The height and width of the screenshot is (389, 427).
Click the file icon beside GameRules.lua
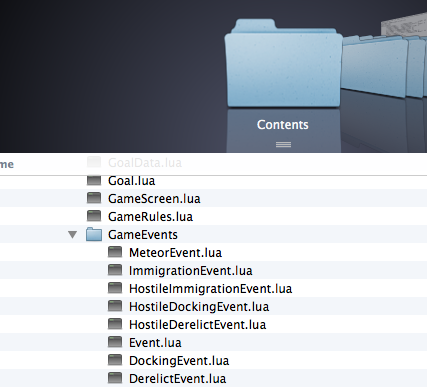pos(94,216)
